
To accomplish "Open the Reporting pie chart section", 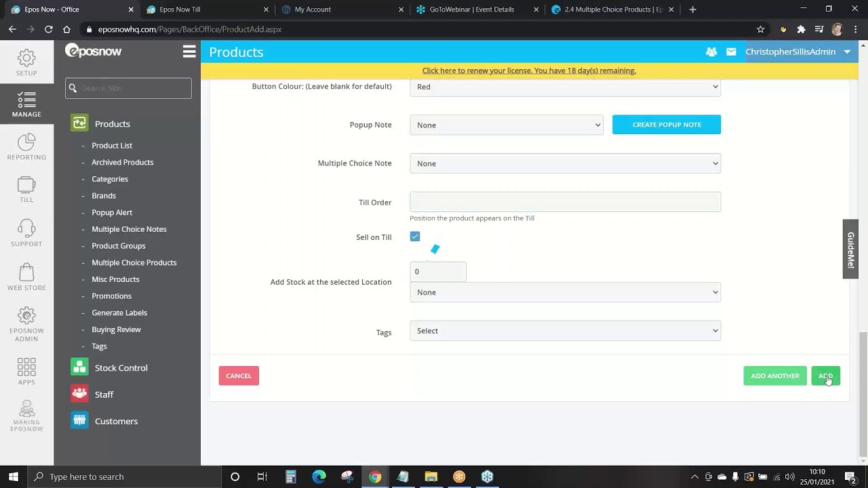I will pos(26,146).
